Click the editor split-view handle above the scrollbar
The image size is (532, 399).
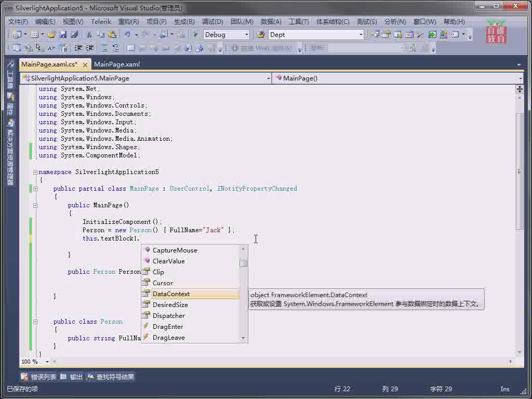520,89
